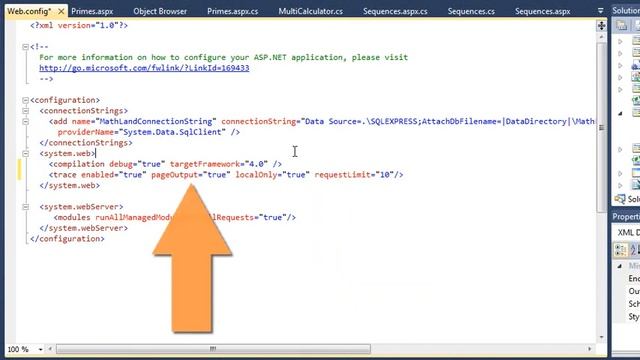The image size is (640, 360).
Task: Click the Solution Explorer panel title
Action: [x=626, y=11]
